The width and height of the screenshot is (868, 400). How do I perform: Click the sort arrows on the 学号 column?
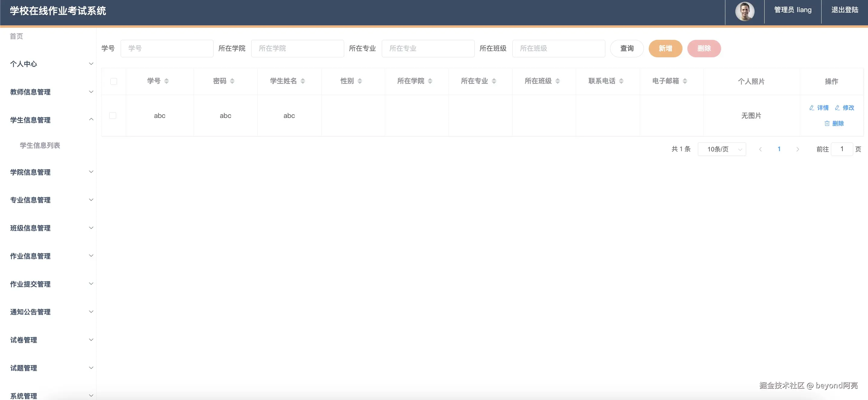[x=166, y=81]
